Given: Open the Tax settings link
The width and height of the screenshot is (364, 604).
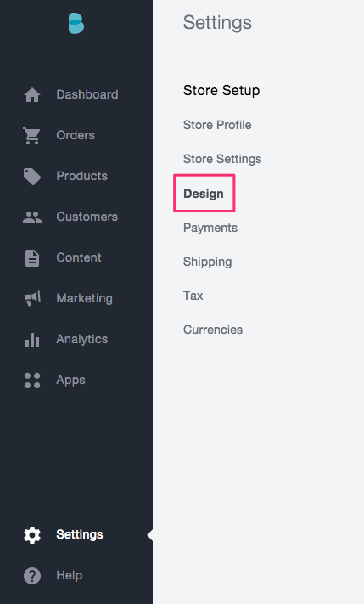Looking at the screenshot, I should click(x=193, y=296).
